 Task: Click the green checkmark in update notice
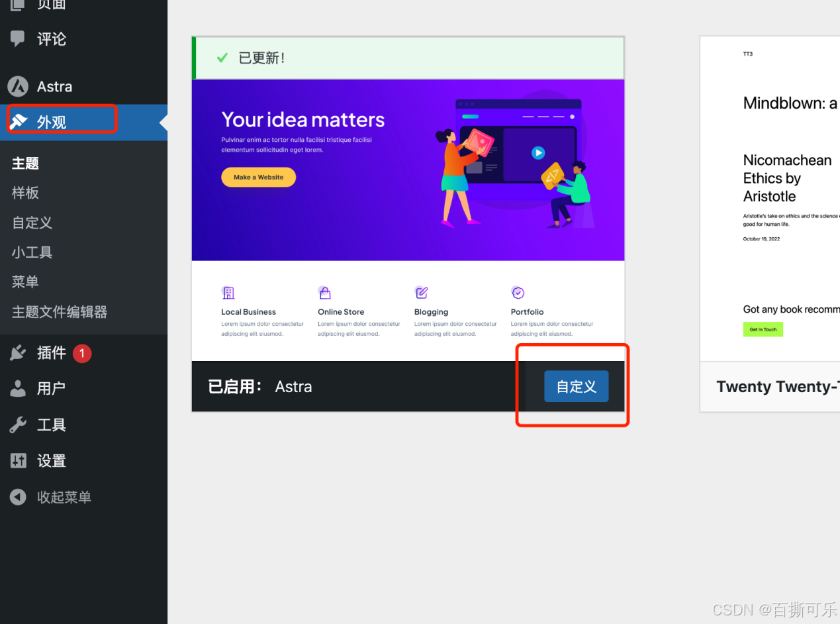click(x=222, y=58)
